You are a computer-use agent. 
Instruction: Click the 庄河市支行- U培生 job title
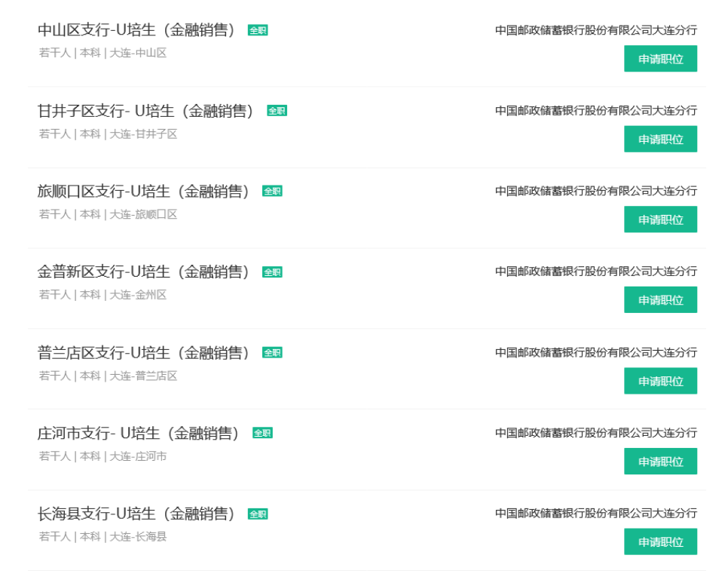pyautogui.click(x=139, y=433)
